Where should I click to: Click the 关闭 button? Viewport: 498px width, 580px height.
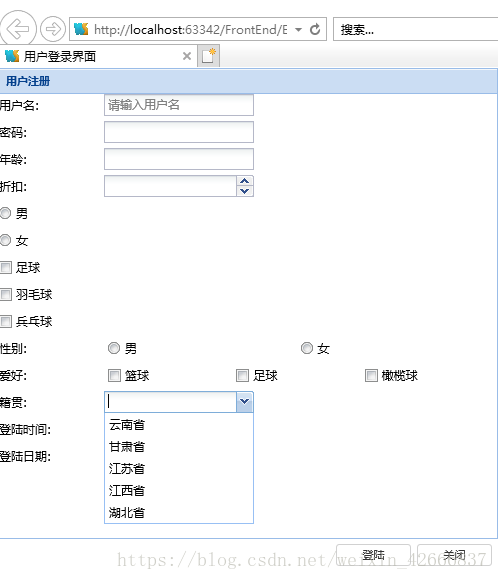click(454, 555)
